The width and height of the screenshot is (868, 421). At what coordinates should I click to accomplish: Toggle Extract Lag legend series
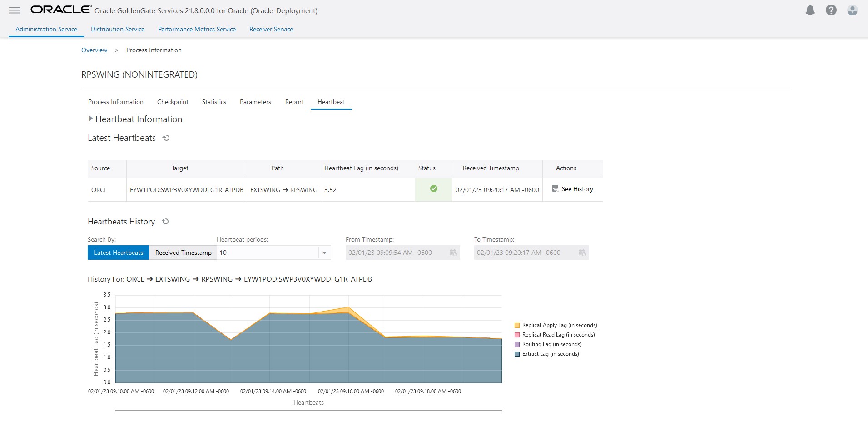pos(550,354)
